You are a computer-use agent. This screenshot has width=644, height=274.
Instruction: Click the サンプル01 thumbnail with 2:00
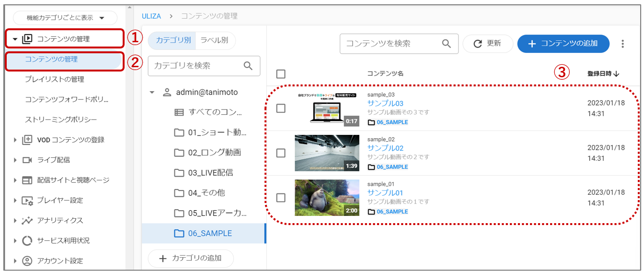pyautogui.click(x=327, y=198)
